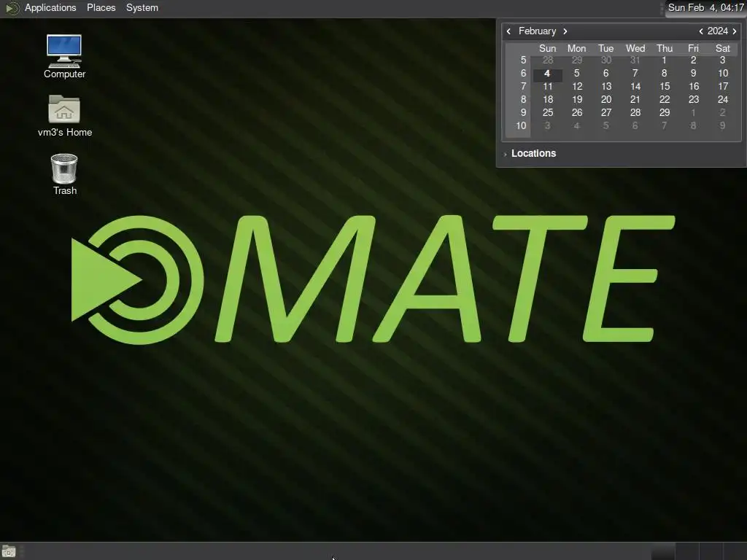Open the System menu
747x560 pixels.
[x=142, y=7]
